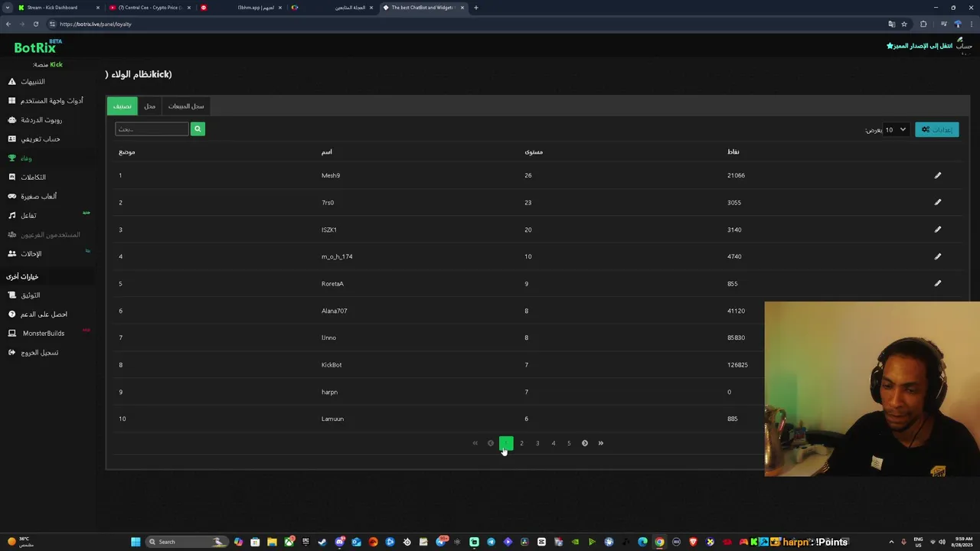This screenshot has height=551, width=980.
Task: Switch to تصنيف ranking tab
Action: pos(122,106)
